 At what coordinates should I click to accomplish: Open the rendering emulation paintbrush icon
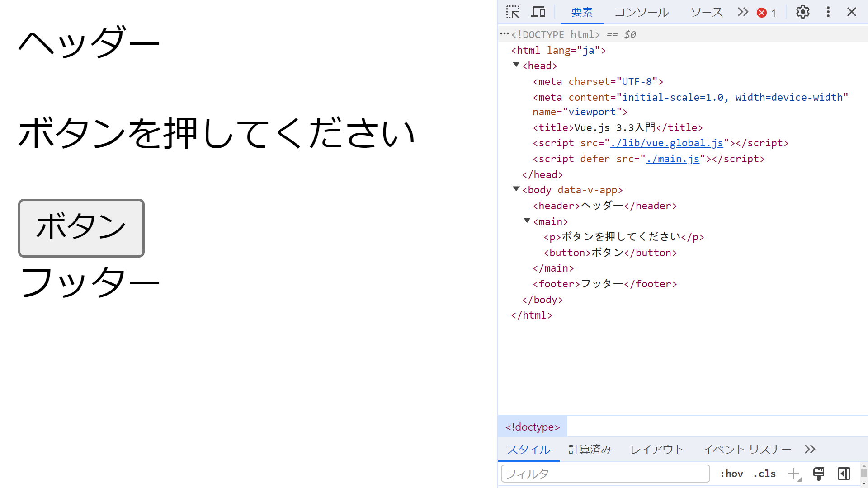coord(818,474)
